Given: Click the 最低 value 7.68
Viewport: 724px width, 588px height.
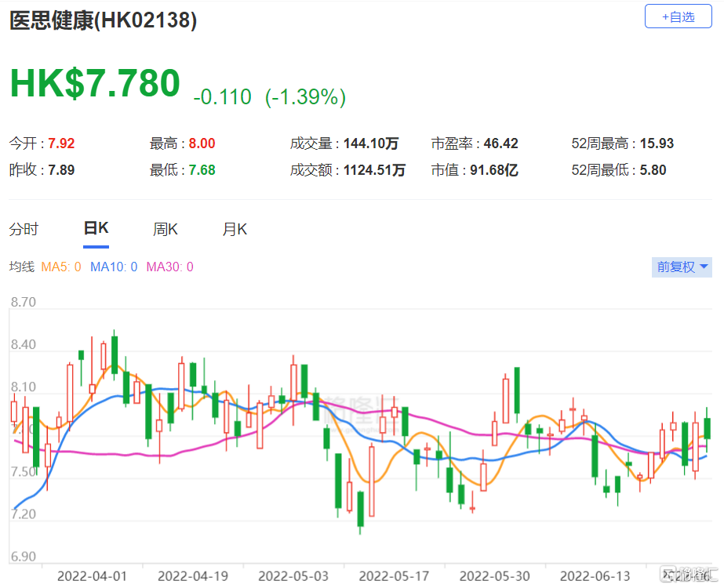Looking at the screenshot, I should pyautogui.click(x=202, y=170).
